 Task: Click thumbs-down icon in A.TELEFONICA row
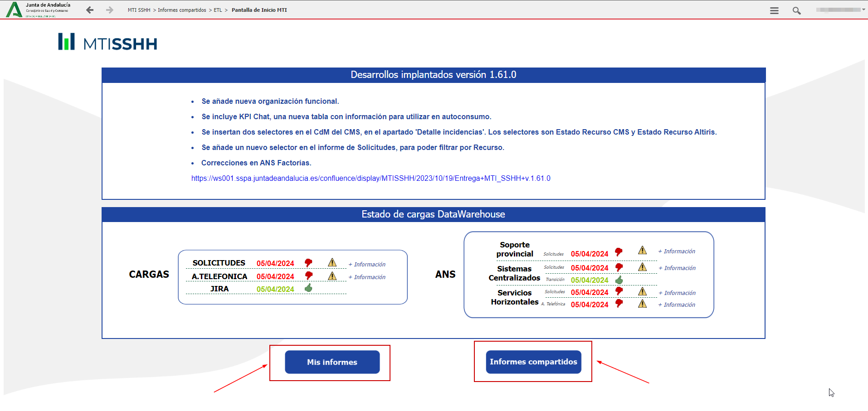[x=309, y=276]
